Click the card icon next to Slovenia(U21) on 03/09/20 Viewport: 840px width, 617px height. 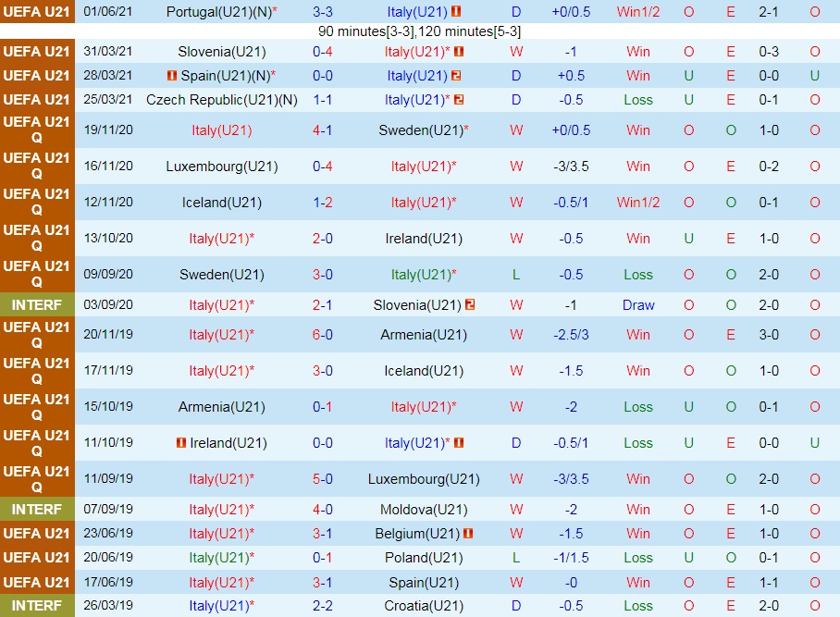tap(470, 304)
